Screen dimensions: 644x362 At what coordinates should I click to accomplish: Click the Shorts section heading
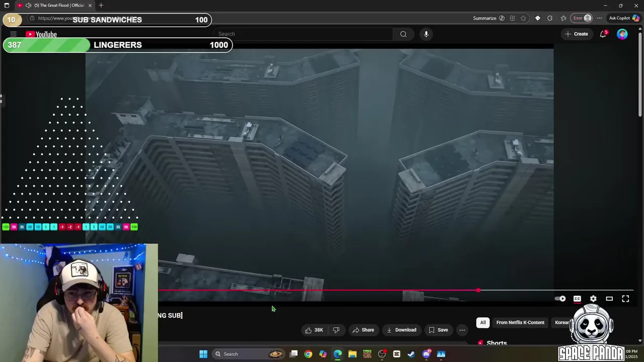(497, 343)
